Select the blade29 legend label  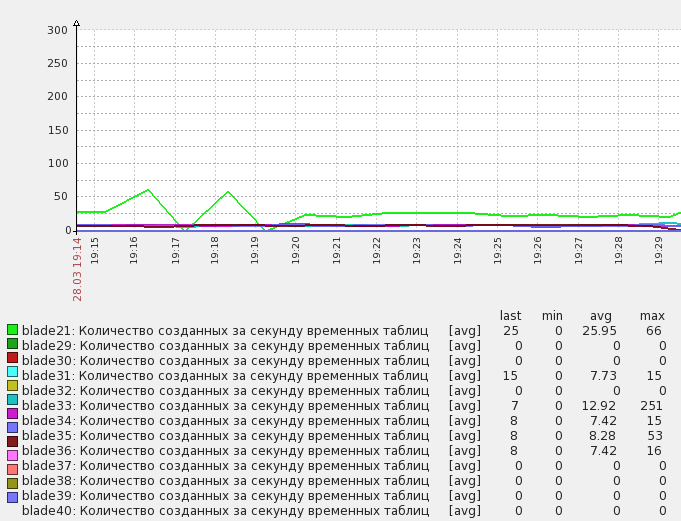coord(225,346)
